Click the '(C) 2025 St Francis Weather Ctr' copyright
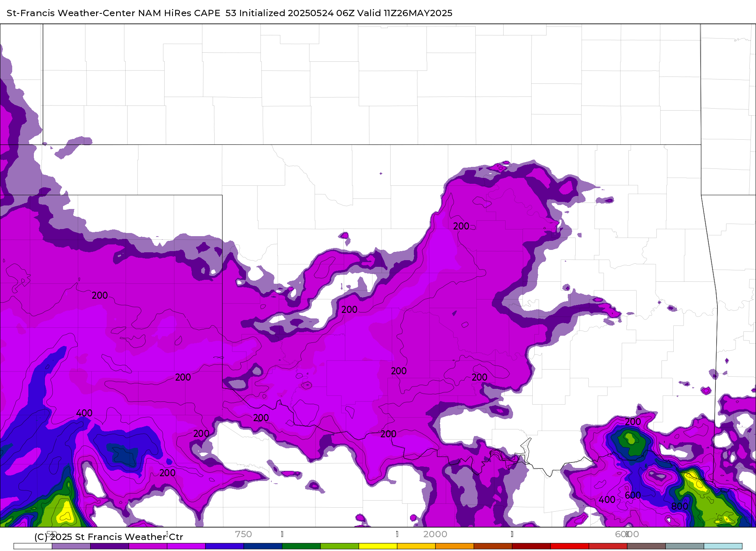 coord(109,537)
